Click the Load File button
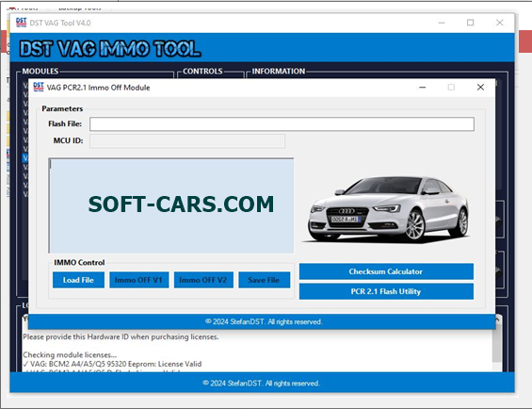 pos(78,280)
